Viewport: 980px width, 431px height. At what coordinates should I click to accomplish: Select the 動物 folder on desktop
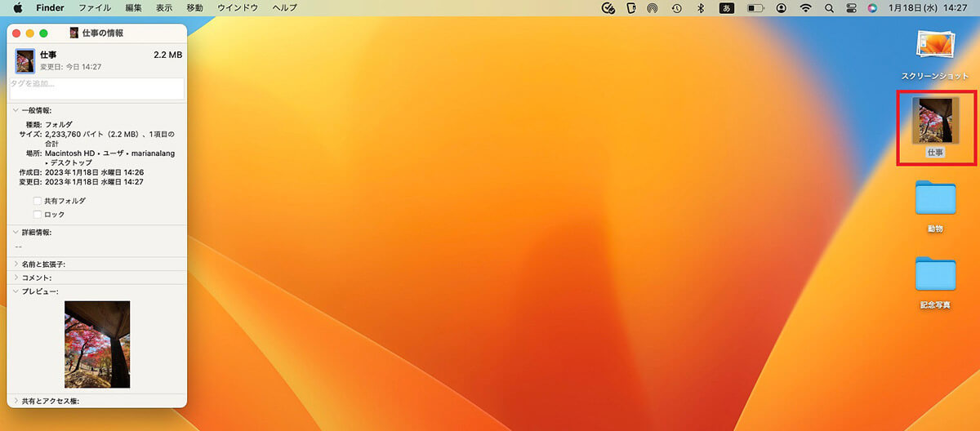[935, 198]
